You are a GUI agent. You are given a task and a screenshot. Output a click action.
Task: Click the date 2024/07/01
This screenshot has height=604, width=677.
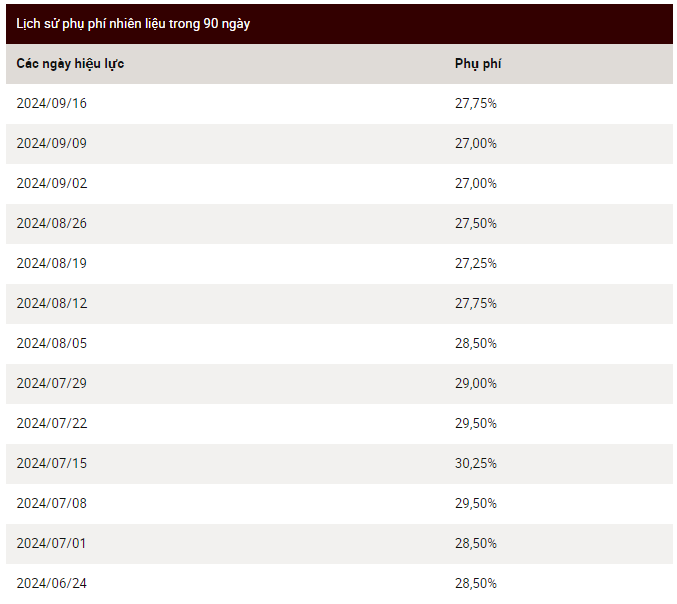tap(51, 544)
